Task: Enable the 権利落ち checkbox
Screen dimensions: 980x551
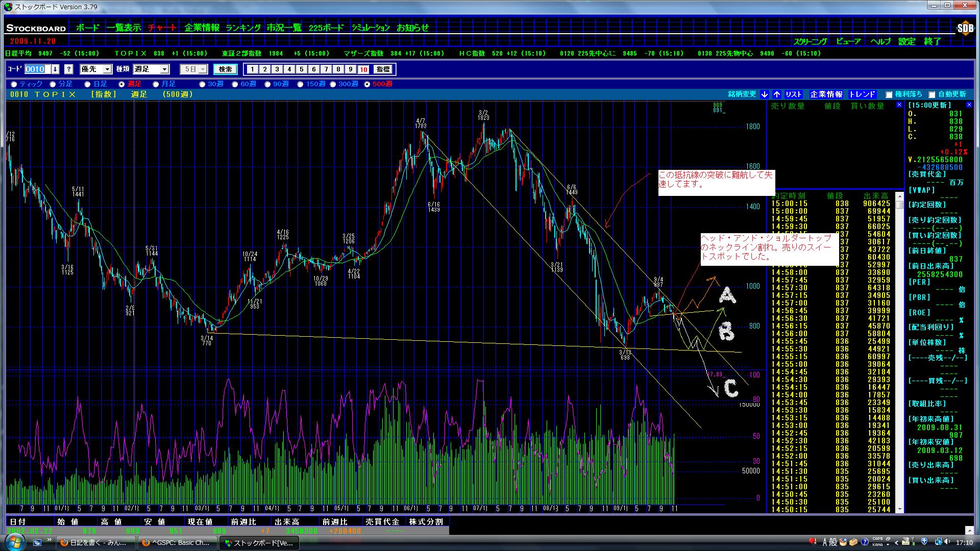Action: pos(889,95)
